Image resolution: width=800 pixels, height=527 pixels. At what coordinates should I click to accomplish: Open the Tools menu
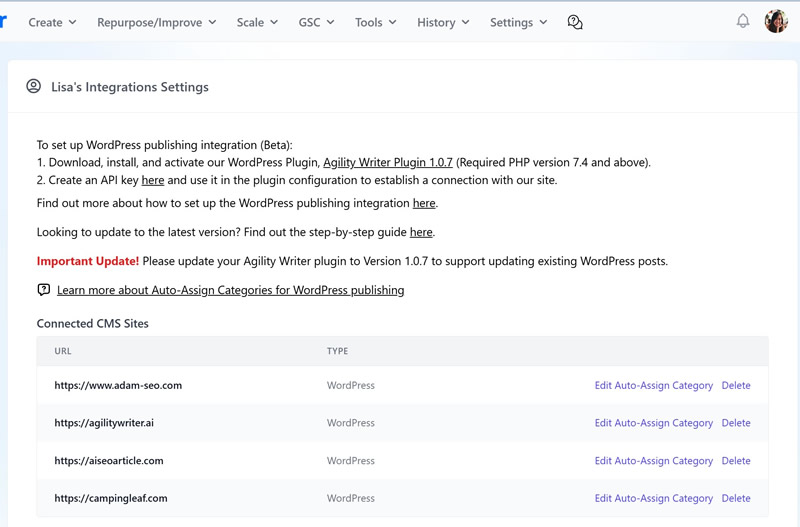[x=376, y=22]
